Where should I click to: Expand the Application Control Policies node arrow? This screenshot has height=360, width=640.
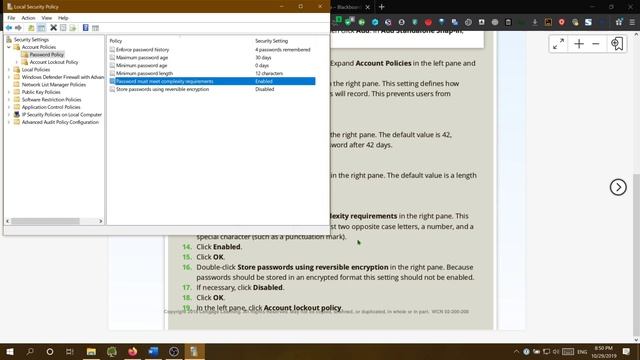click(9, 107)
